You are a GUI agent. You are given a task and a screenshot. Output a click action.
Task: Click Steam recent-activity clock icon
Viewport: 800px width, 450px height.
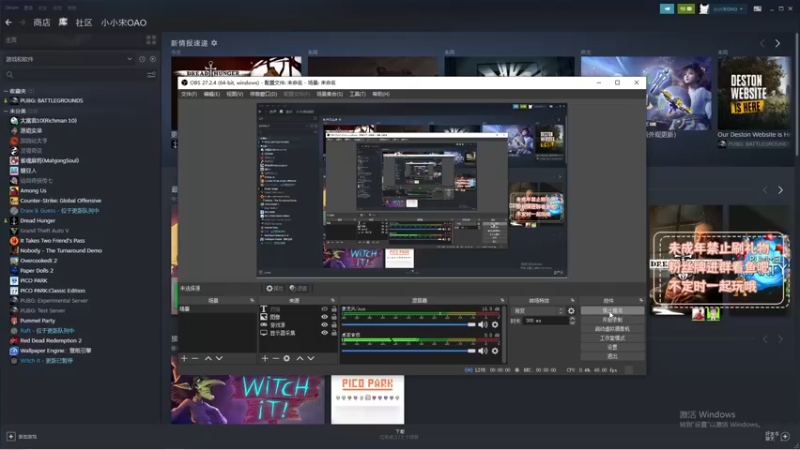[142, 59]
